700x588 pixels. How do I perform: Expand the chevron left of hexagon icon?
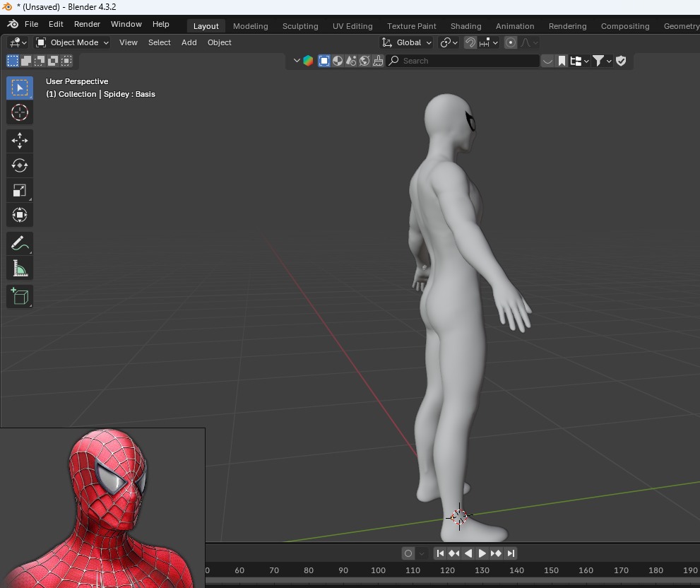[x=297, y=61]
